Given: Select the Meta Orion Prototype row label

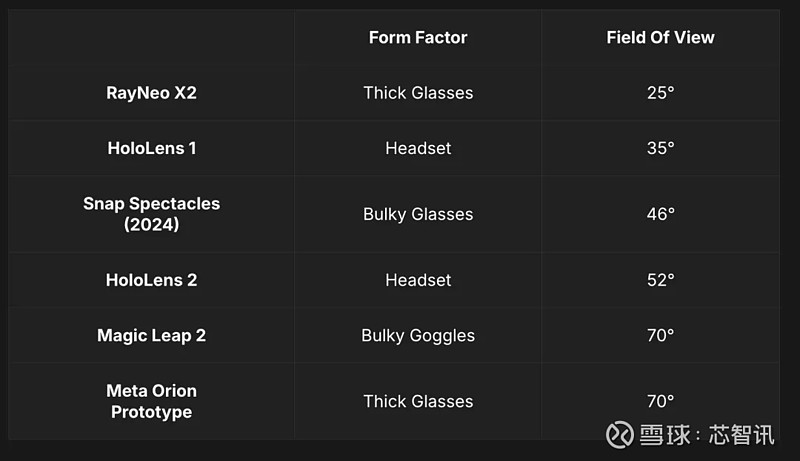Looking at the screenshot, I should click(151, 401).
